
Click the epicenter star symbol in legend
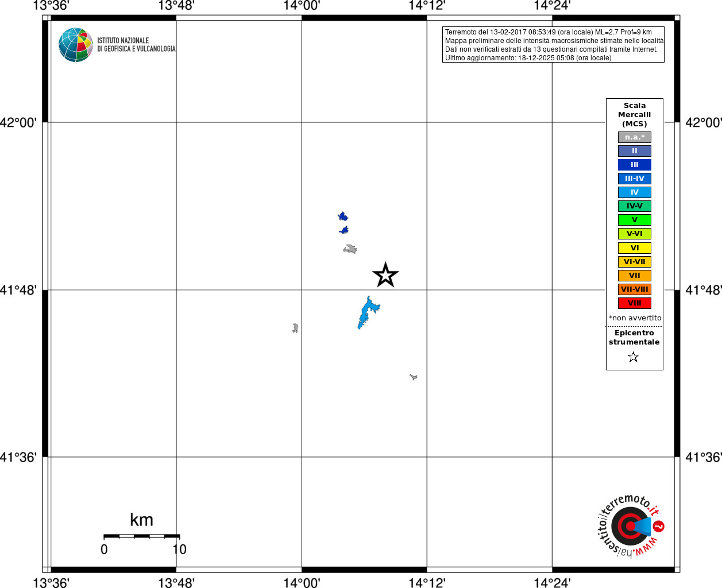[x=634, y=357]
